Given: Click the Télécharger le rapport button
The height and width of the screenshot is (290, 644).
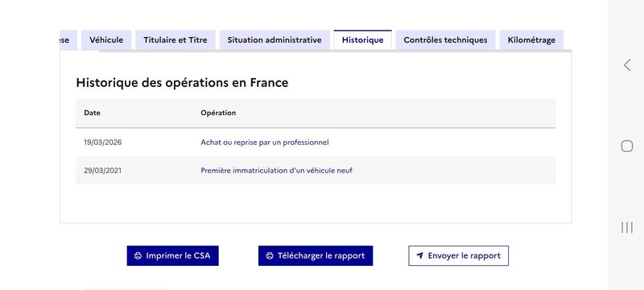Looking at the screenshot, I should pyautogui.click(x=316, y=256).
